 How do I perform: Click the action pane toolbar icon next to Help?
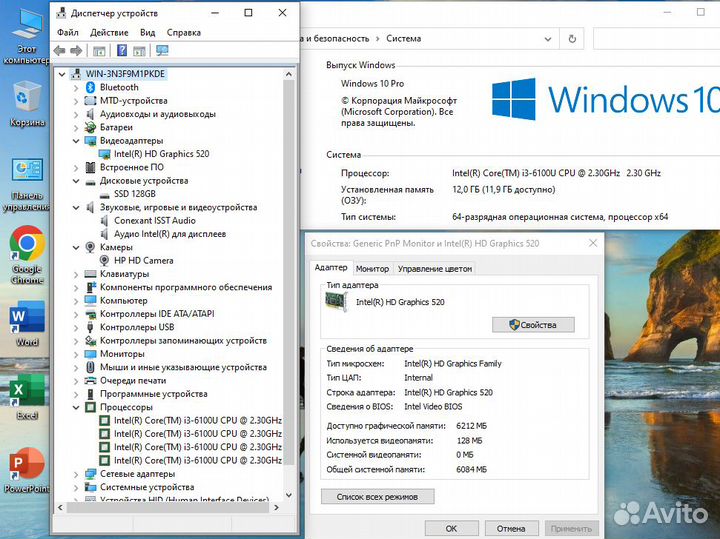tap(139, 51)
